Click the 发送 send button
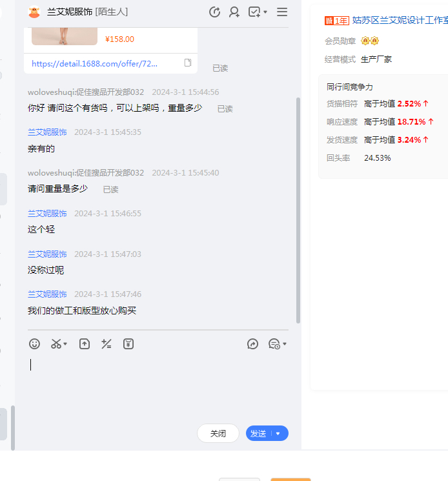This screenshot has width=448, height=481. pos(258,434)
